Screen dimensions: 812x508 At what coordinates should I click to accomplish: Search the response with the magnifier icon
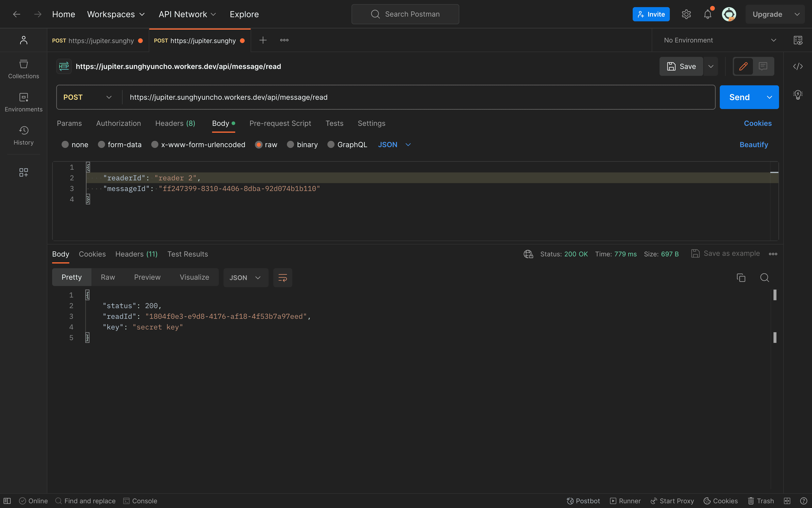point(764,278)
